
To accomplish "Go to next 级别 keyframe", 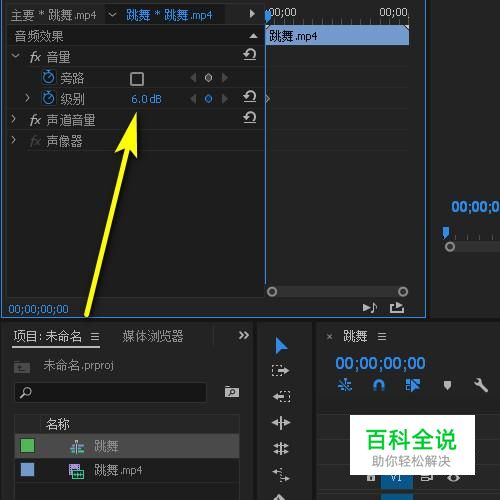I will 225,99.
